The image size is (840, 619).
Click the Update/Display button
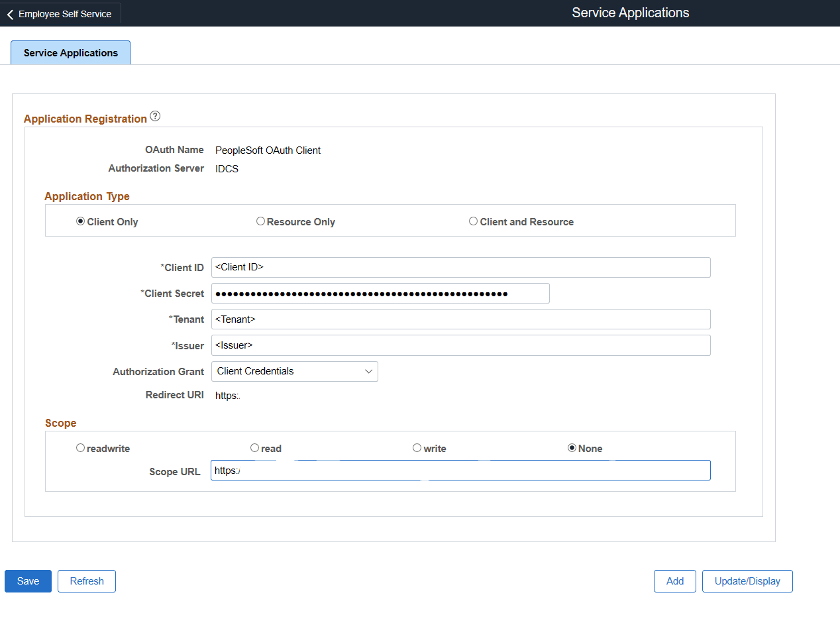click(x=747, y=581)
